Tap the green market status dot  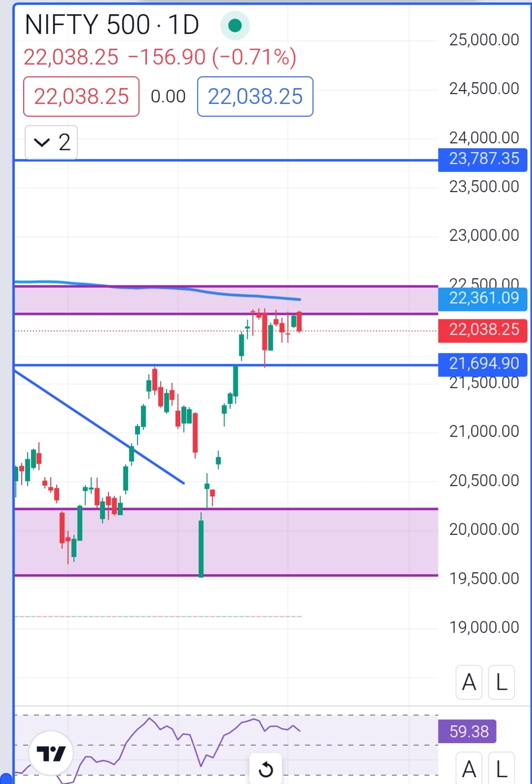(x=235, y=25)
